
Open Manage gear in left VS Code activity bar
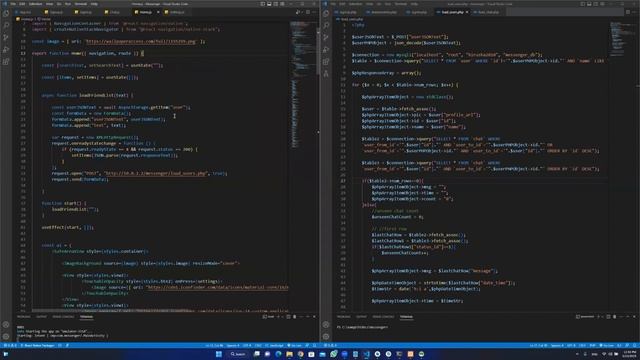[x=6, y=337]
